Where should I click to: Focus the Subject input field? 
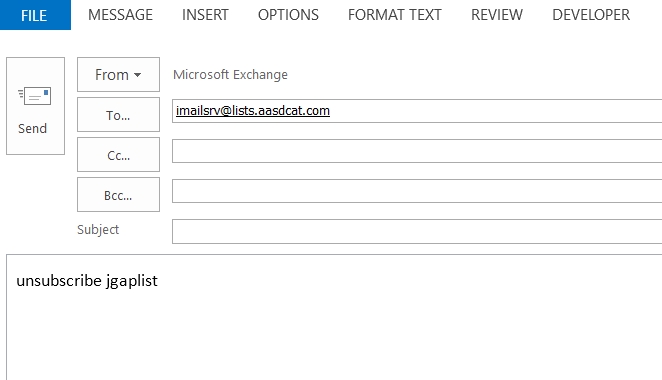[417, 231]
